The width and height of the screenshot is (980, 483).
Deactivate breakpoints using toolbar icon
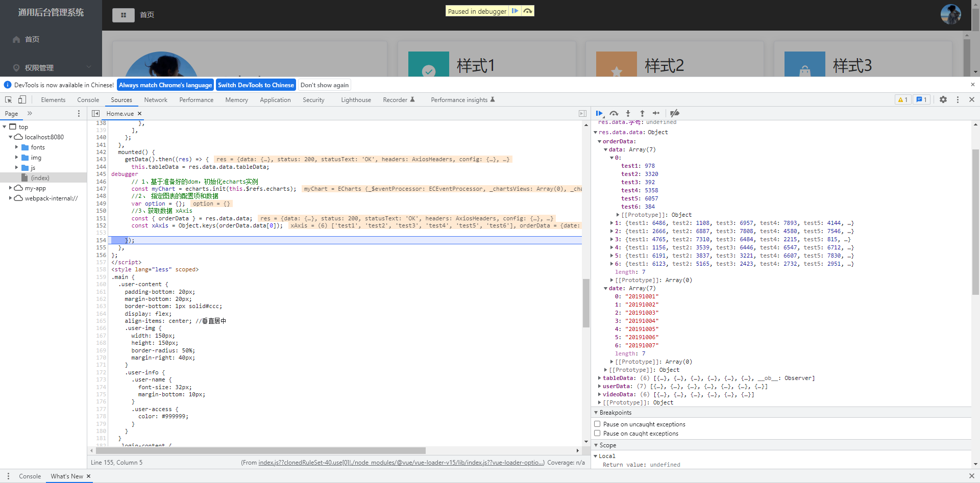click(674, 113)
